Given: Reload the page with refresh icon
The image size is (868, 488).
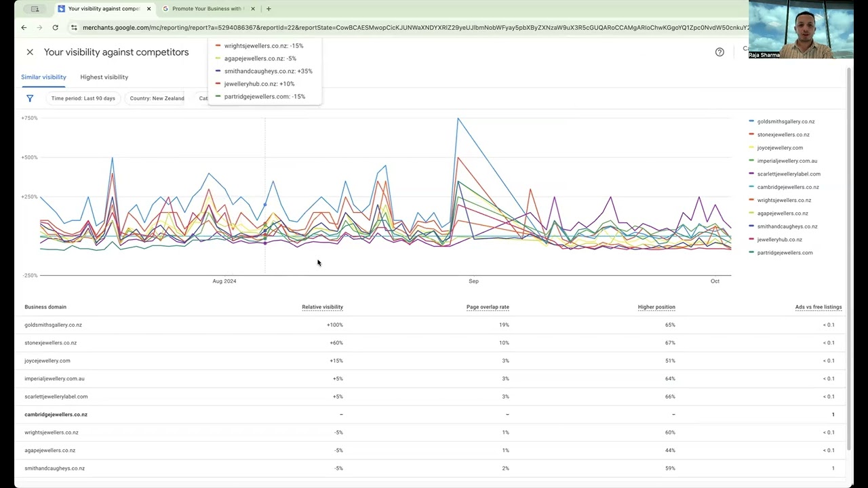Looking at the screenshot, I should pos(55,28).
